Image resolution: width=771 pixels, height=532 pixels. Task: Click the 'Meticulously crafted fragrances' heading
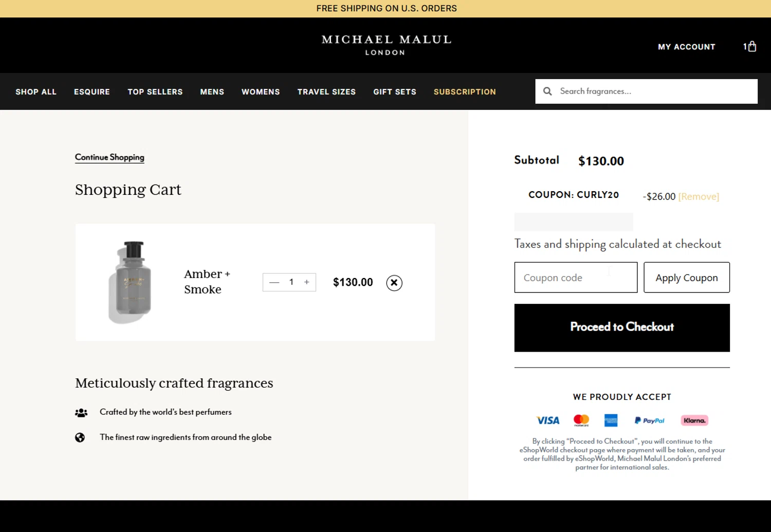(x=174, y=383)
